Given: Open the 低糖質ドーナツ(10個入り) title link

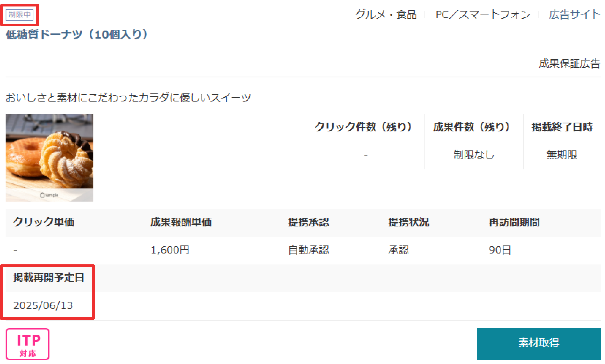Looking at the screenshot, I should [x=77, y=35].
